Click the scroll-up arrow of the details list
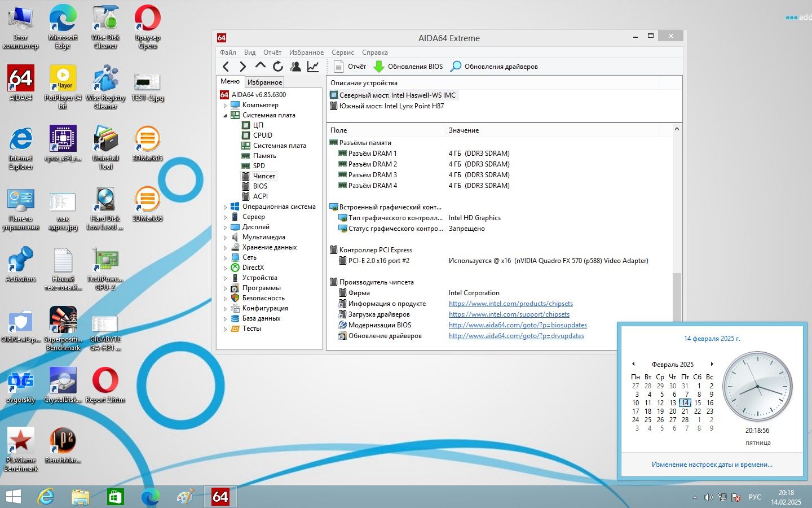Screen dimensions: 812x508 677,129
